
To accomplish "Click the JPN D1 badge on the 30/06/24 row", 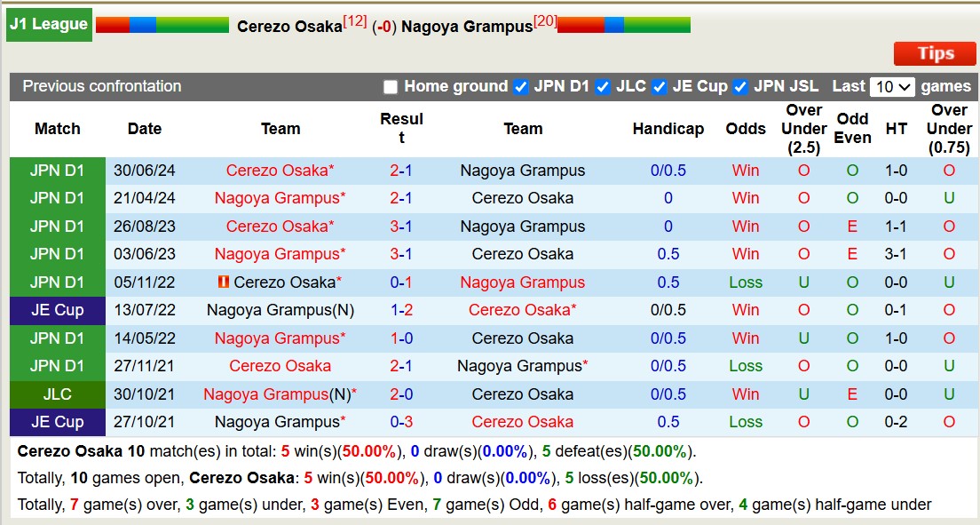I will coord(57,171).
